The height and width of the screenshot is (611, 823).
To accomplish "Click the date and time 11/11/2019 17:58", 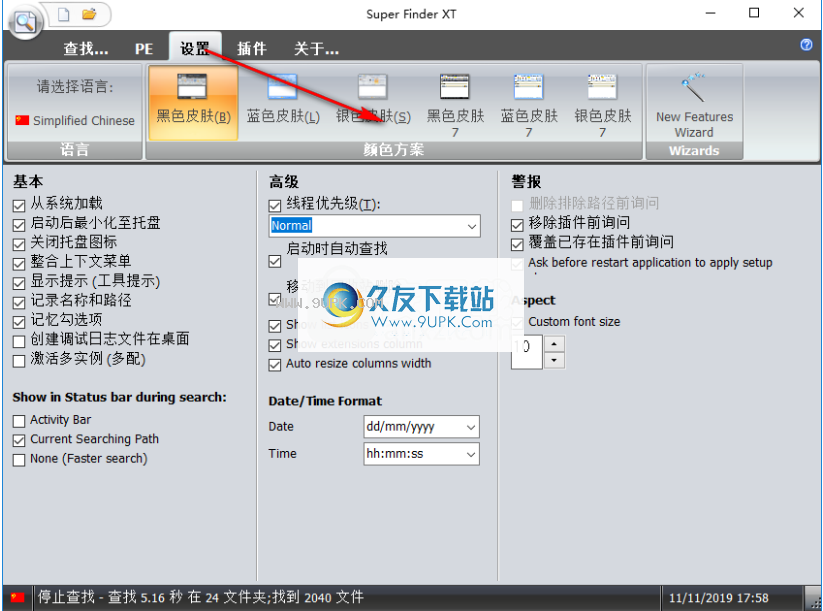I will [719, 598].
